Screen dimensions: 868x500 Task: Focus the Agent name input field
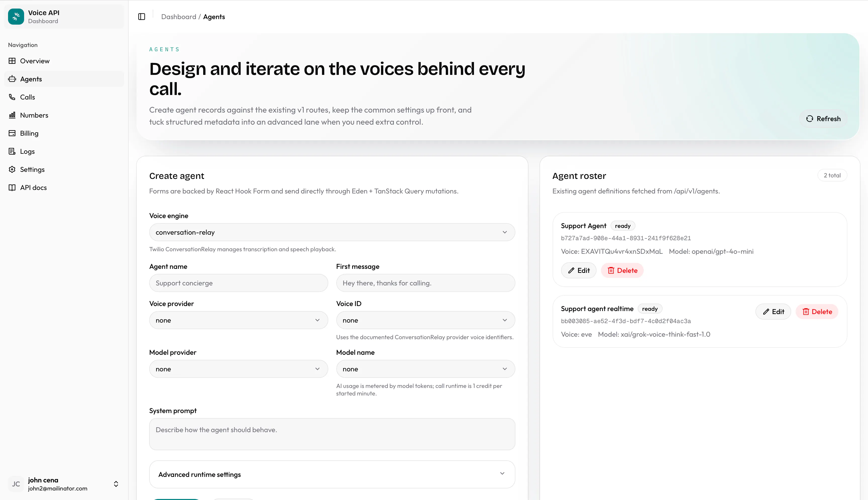pos(239,283)
